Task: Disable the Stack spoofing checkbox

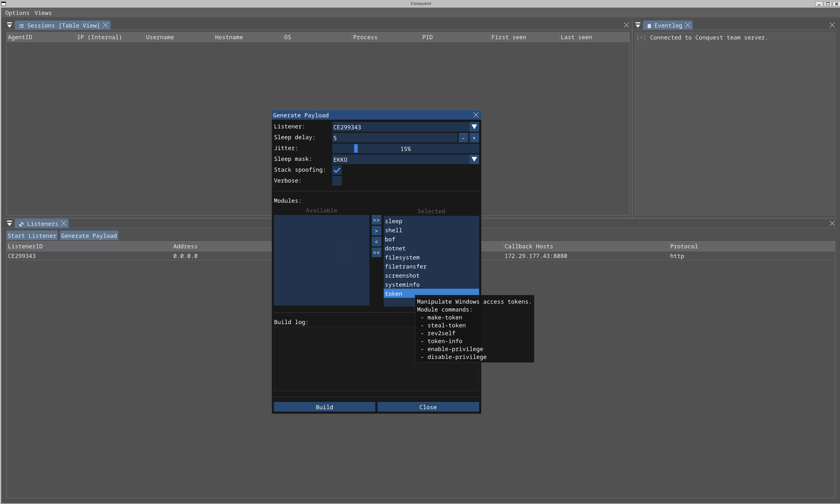Action: click(337, 170)
